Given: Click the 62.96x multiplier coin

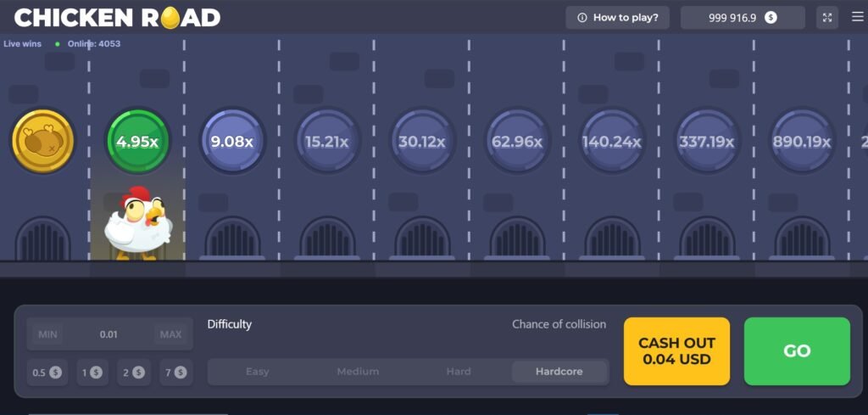Looking at the screenshot, I should 517,142.
